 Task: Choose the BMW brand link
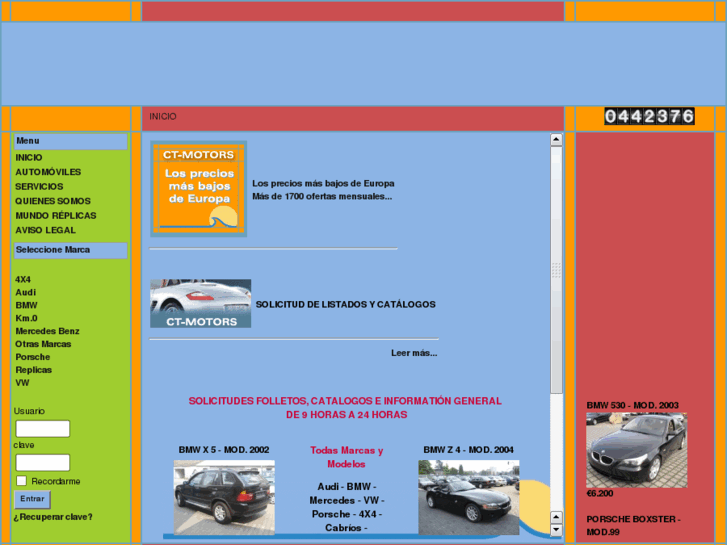point(26,306)
